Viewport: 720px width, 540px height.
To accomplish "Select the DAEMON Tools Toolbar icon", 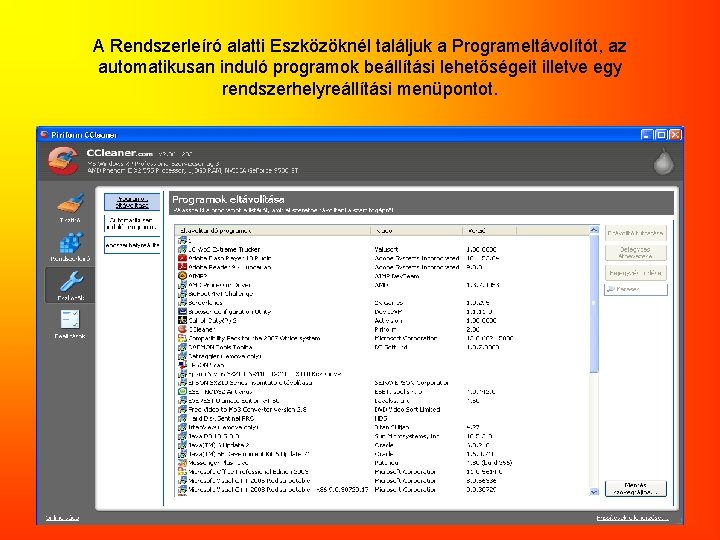I will pyautogui.click(x=182, y=347).
